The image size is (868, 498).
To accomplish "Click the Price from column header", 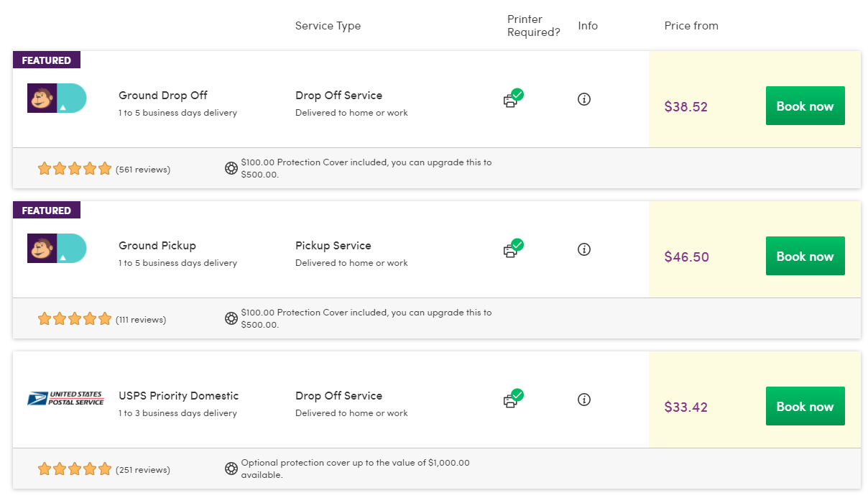I will tap(691, 26).
